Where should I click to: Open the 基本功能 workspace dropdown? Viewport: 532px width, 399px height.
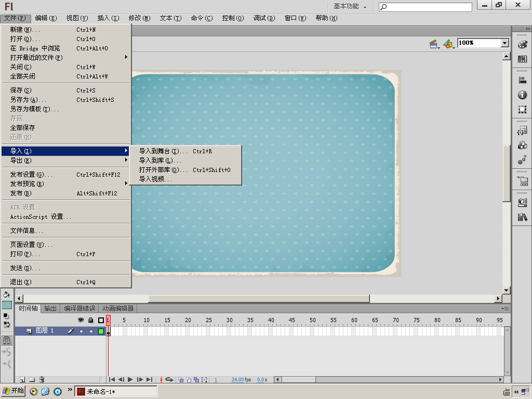pyautogui.click(x=350, y=6)
